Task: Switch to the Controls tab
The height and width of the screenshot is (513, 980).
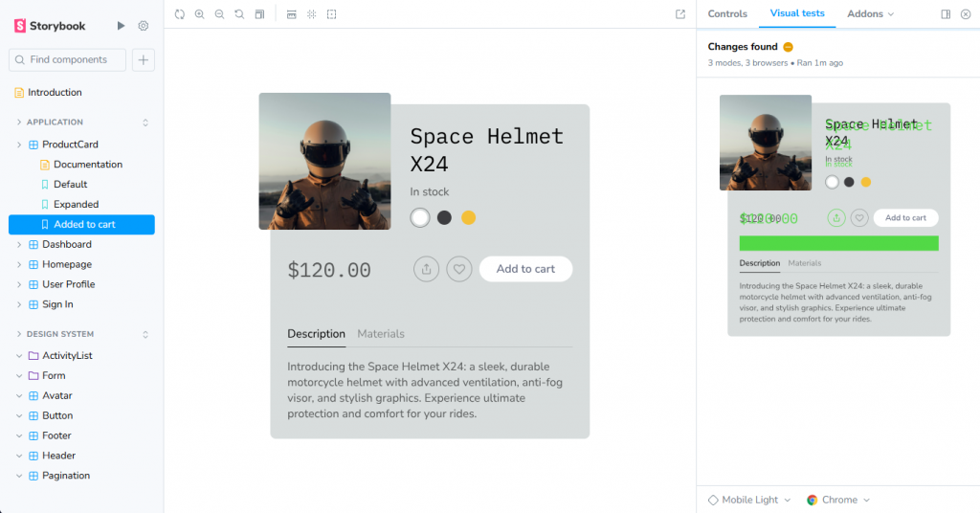Action: [727, 14]
